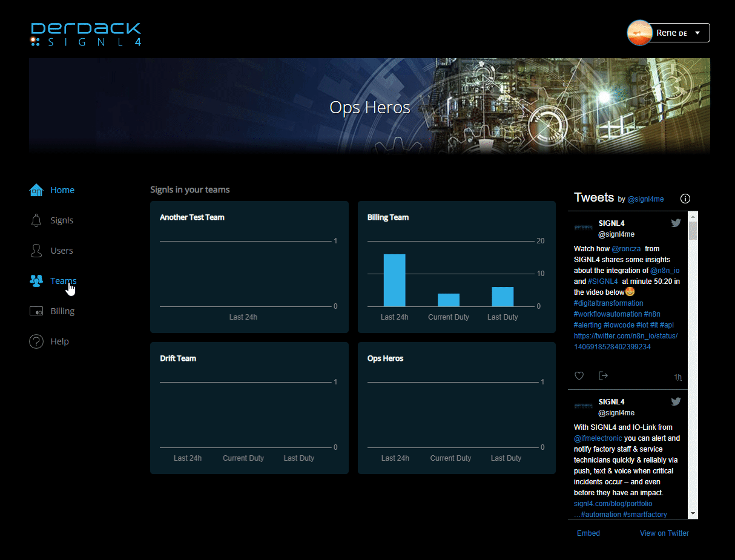Click Last 24h label in Another Test Team
This screenshot has height=560, width=735.
click(243, 317)
